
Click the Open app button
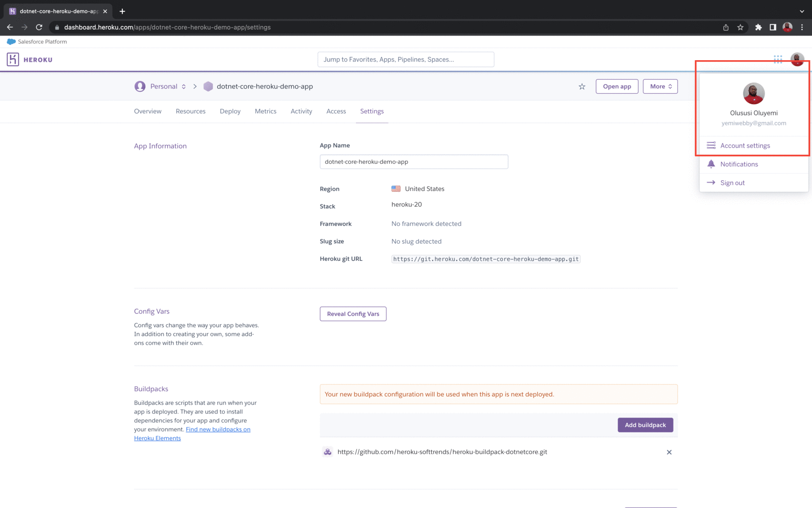click(617, 86)
